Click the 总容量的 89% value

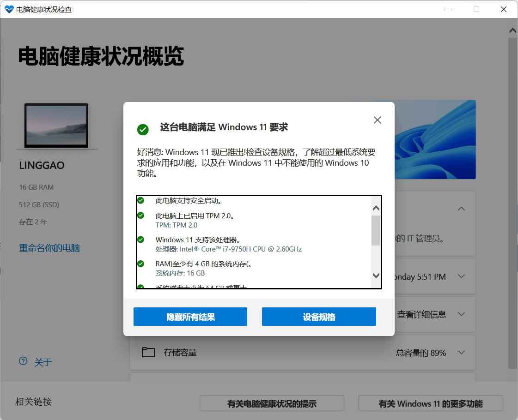click(421, 353)
